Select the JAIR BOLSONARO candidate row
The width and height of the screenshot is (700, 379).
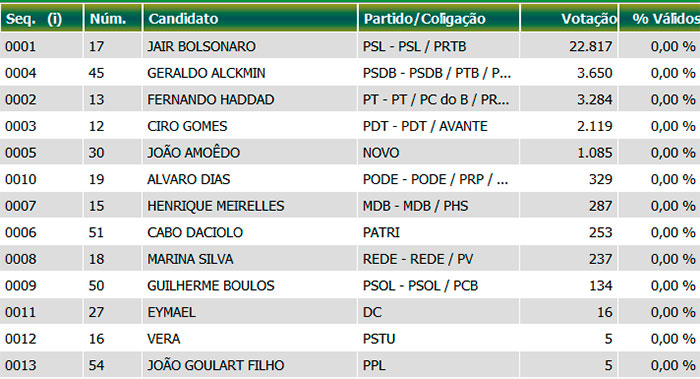pyautogui.click(x=350, y=46)
